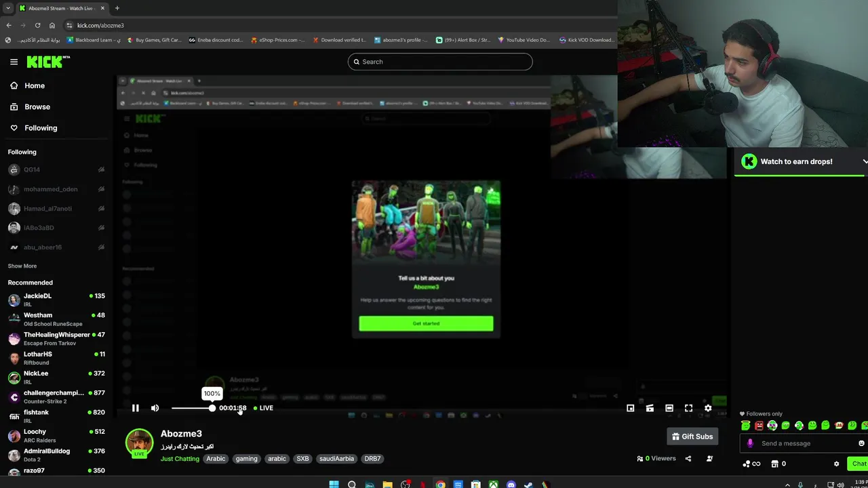The width and height of the screenshot is (868, 488).
Task: Open recommended channel TheHealingWhisperer
Action: coord(56,338)
